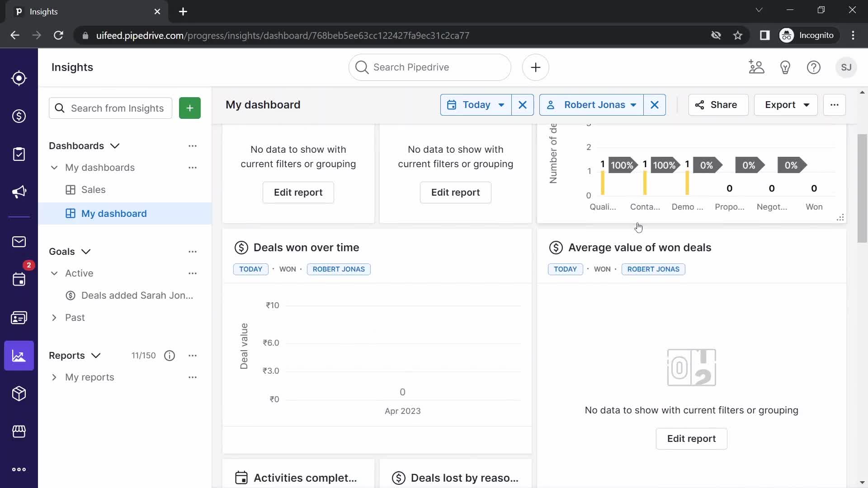
Task: Clear the Robert Jonas user filter
Action: (655, 105)
